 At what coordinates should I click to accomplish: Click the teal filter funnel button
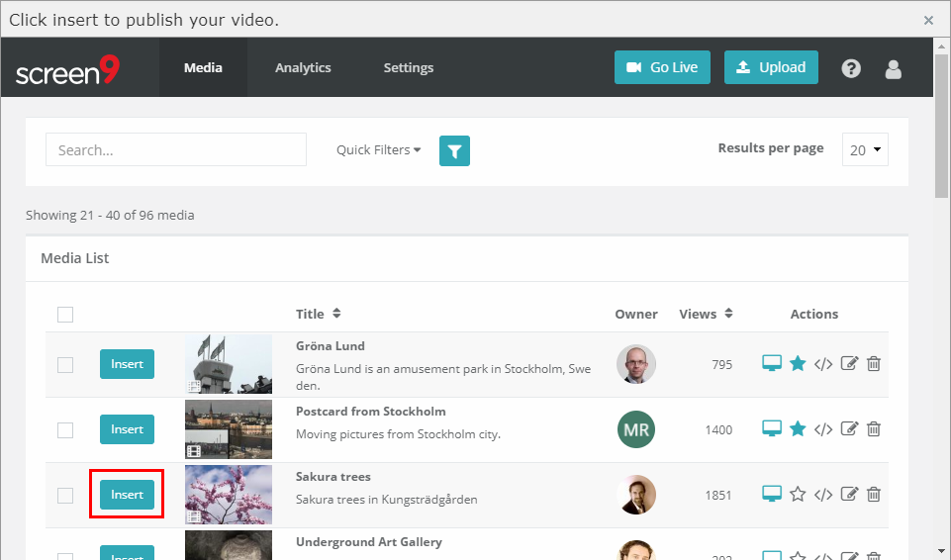tap(454, 151)
